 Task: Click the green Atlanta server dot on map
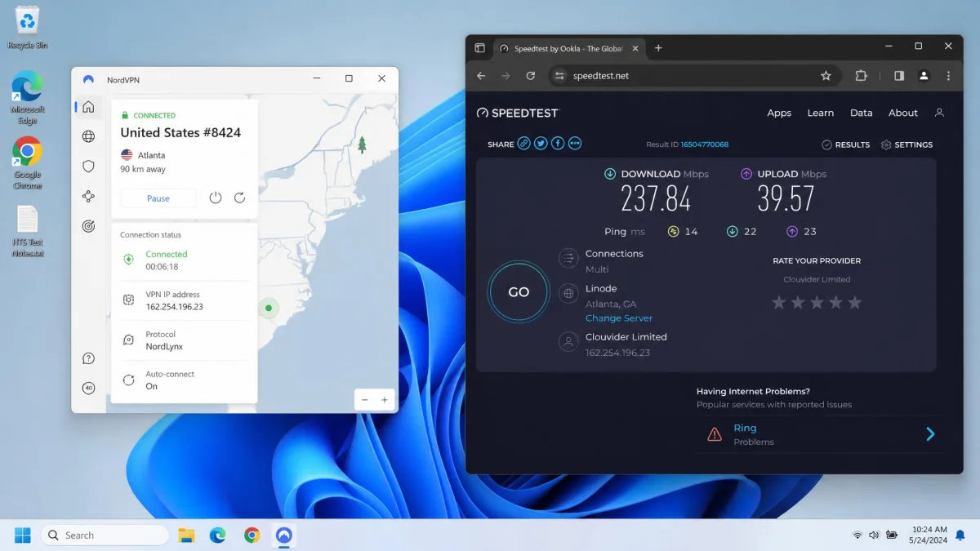(x=268, y=308)
